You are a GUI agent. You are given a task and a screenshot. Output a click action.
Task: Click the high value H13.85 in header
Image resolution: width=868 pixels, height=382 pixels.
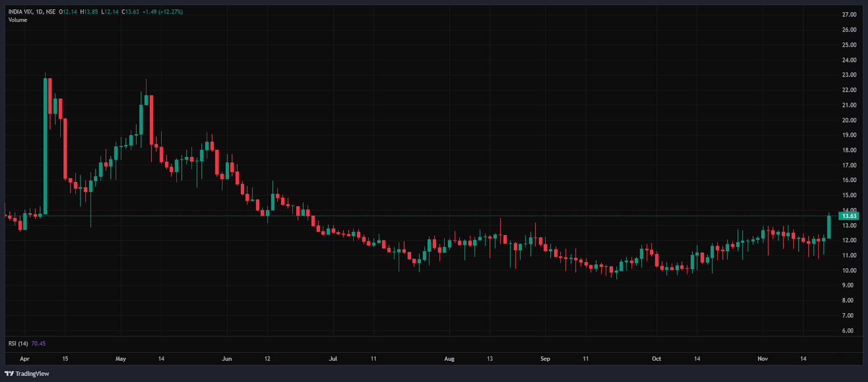click(89, 12)
